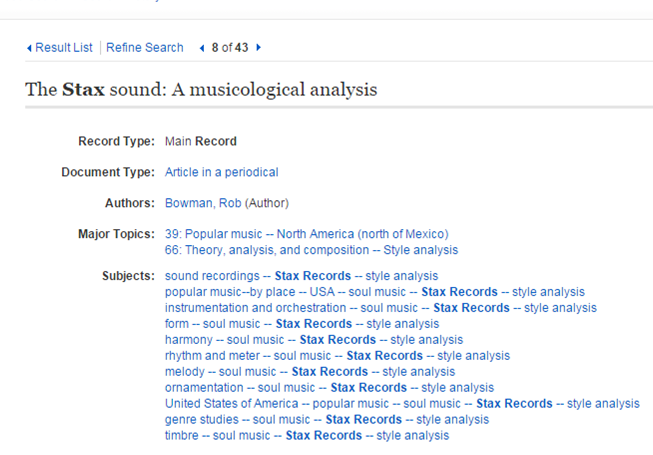Open topic 66: Theory, analysis, and composition

pos(311,250)
